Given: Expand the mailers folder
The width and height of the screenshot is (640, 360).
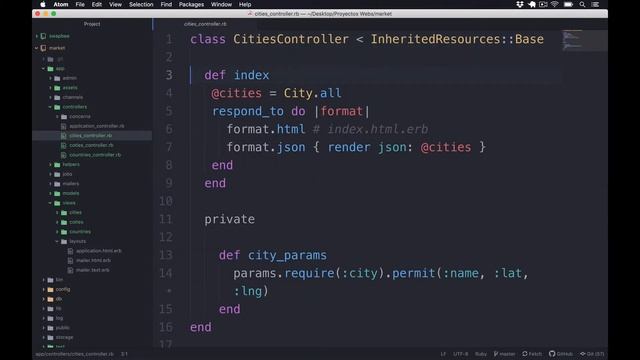Looking at the screenshot, I should [51, 184].
